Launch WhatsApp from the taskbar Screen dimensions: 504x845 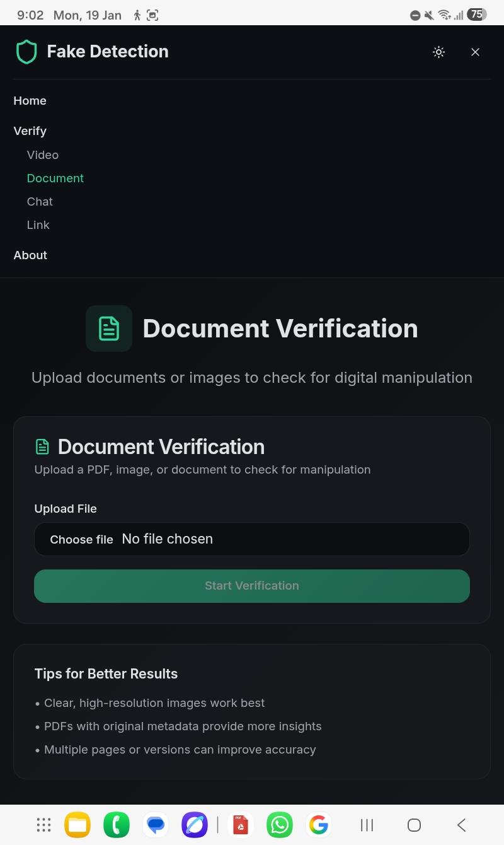(x=280, y=825)
